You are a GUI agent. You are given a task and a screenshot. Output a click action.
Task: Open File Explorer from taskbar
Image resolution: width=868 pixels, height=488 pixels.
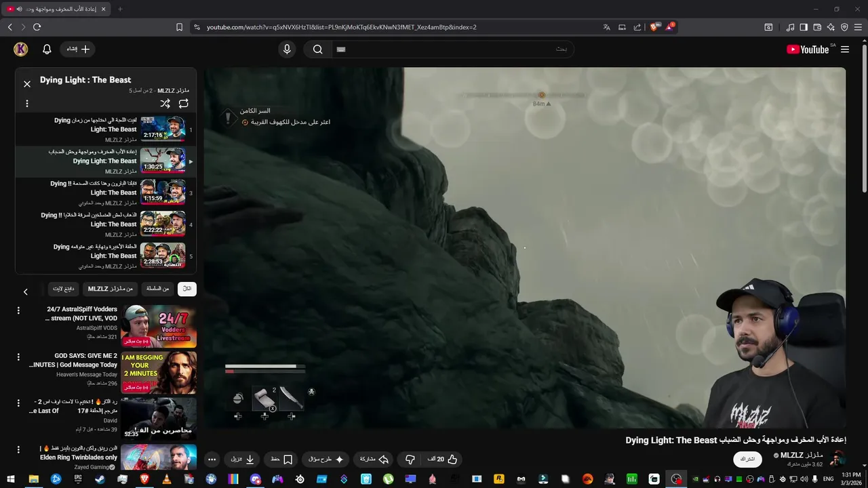[33, 479]
